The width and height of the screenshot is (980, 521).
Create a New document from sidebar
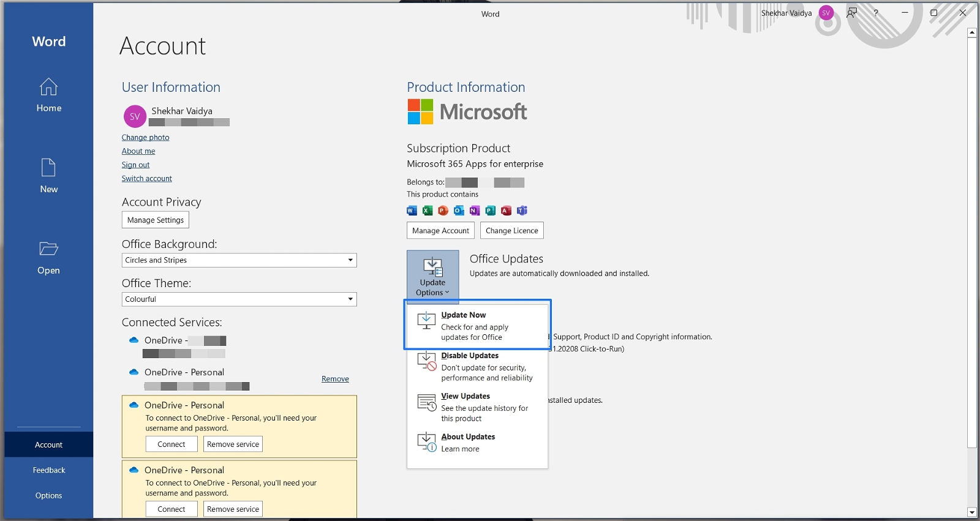pyautogui.click(x=48, y=176)
